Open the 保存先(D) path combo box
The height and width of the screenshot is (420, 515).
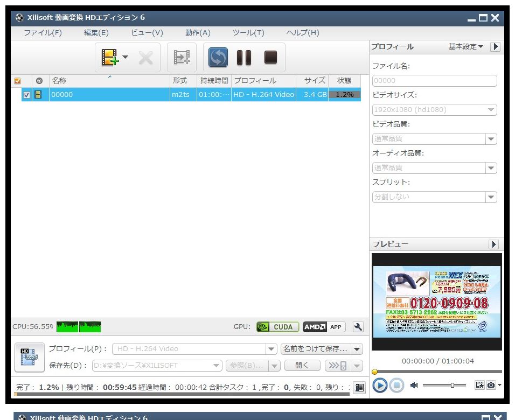pos(157,366)
